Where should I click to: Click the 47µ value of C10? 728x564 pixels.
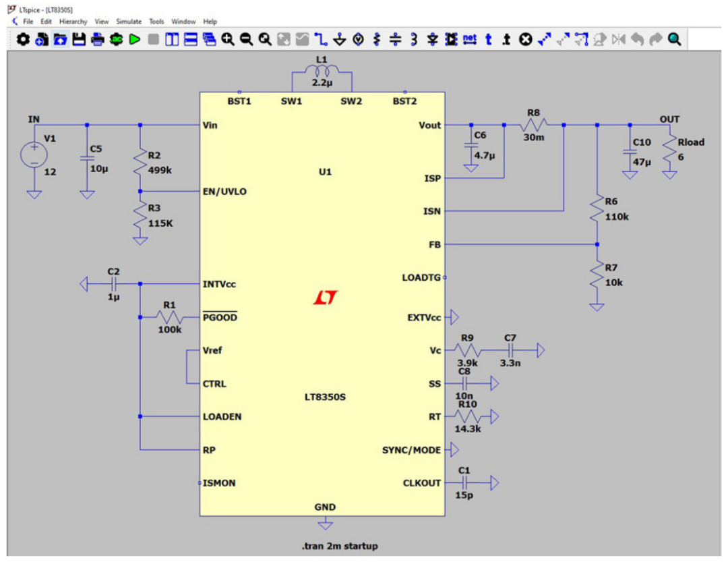(642, 162)
